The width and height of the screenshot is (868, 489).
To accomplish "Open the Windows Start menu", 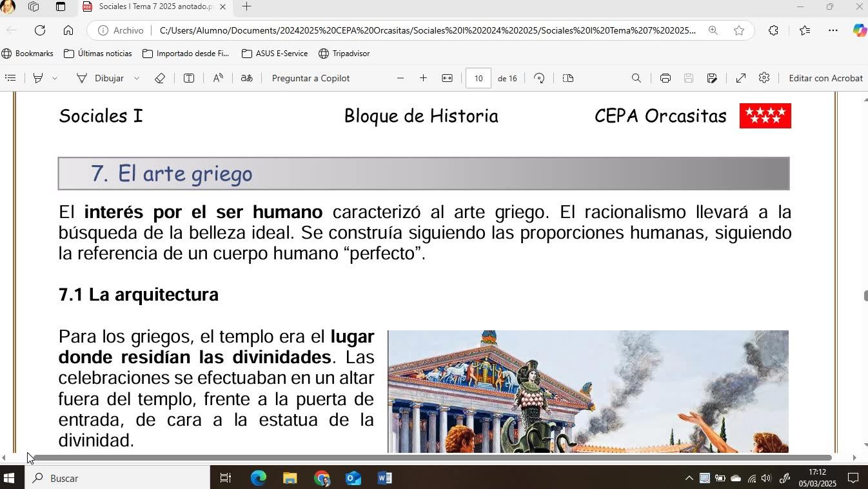I will 9,479.
